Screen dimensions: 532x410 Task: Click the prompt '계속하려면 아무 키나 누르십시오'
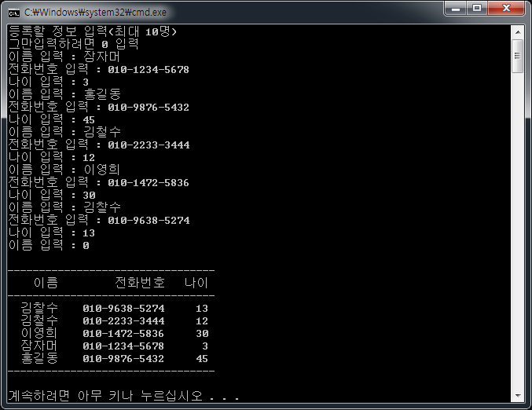[105, 396]
